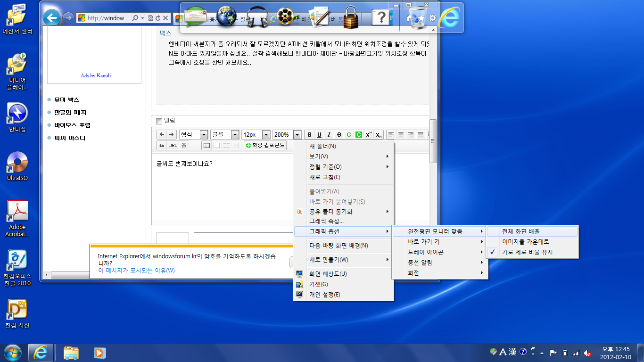The image size is (644, 362).
Task: Expand the 풍선 알림 submenu
Action: [x=439, y=263]
